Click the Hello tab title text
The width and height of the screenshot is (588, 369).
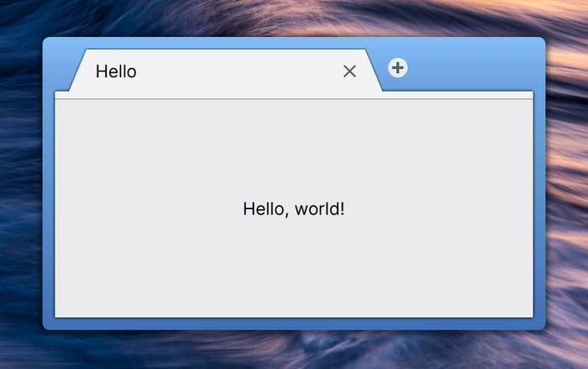[x=116, y=71]
